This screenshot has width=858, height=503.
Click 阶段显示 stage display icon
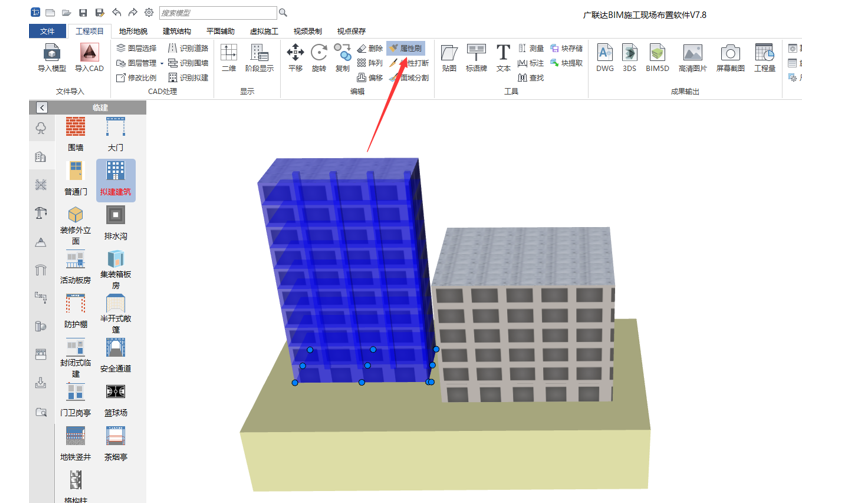point(259,57)
